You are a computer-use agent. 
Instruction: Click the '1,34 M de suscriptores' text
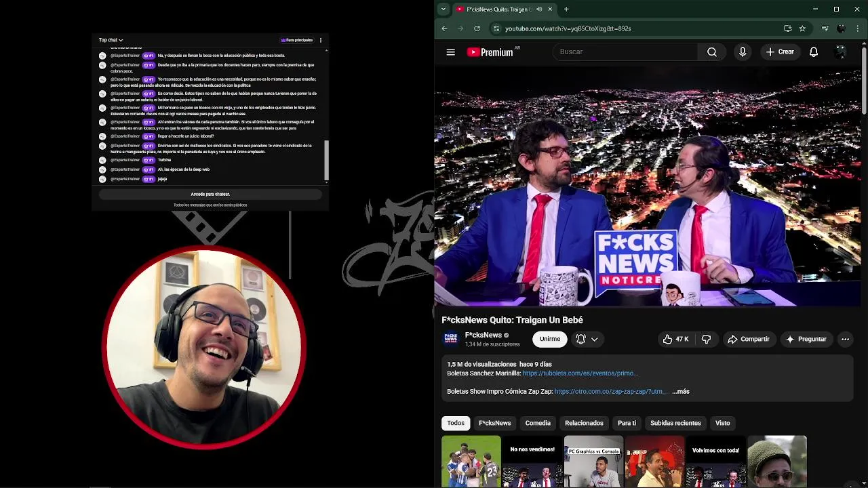(x=492, y=344)
